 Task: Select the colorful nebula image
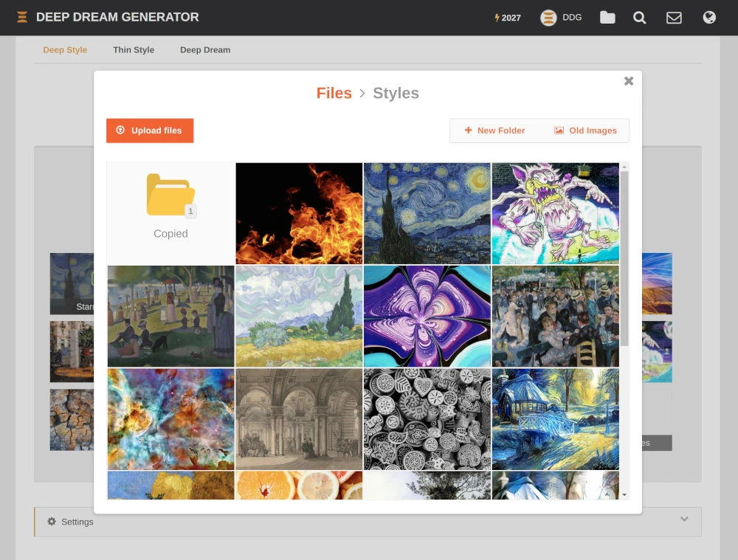pos(171,419)
